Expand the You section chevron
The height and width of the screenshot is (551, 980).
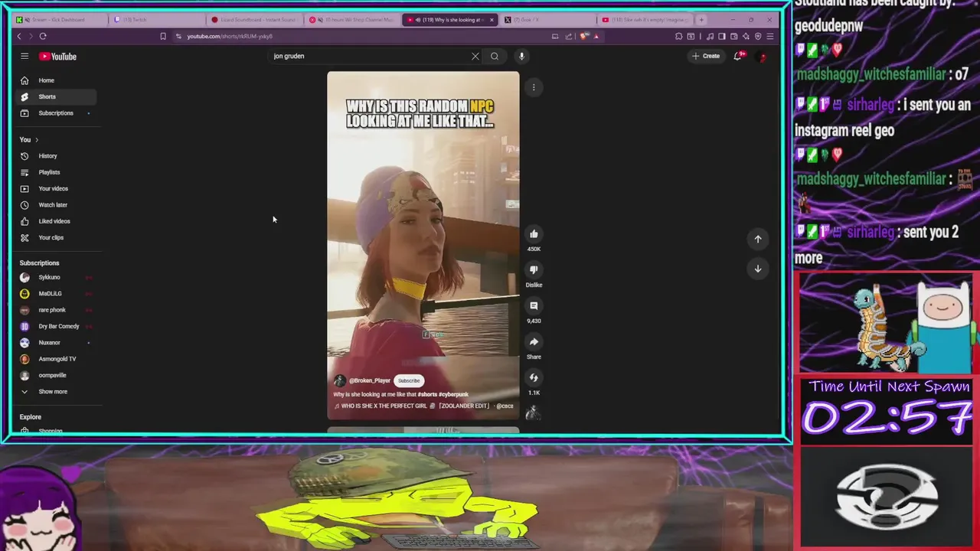pos(36,140)
